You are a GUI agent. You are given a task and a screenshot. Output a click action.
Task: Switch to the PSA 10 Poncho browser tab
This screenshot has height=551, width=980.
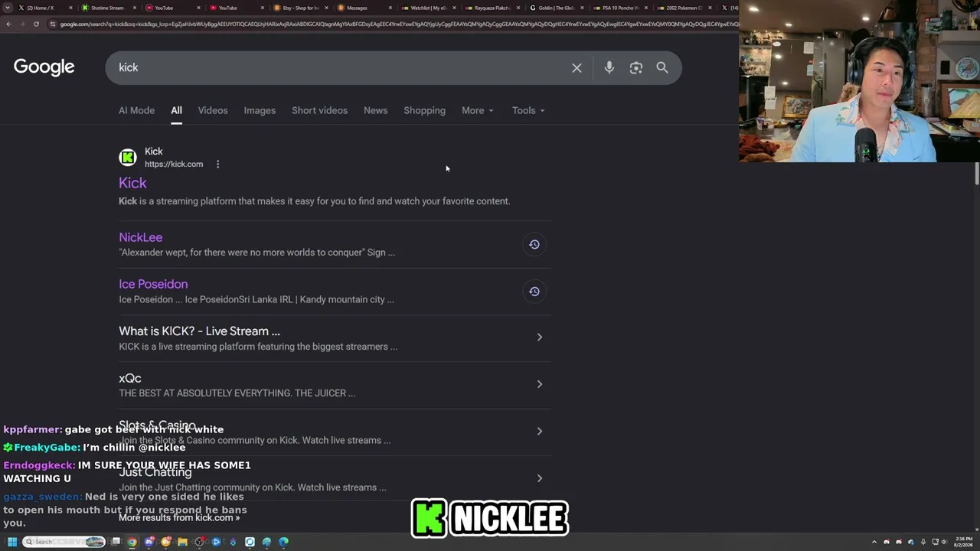(619, 8)
